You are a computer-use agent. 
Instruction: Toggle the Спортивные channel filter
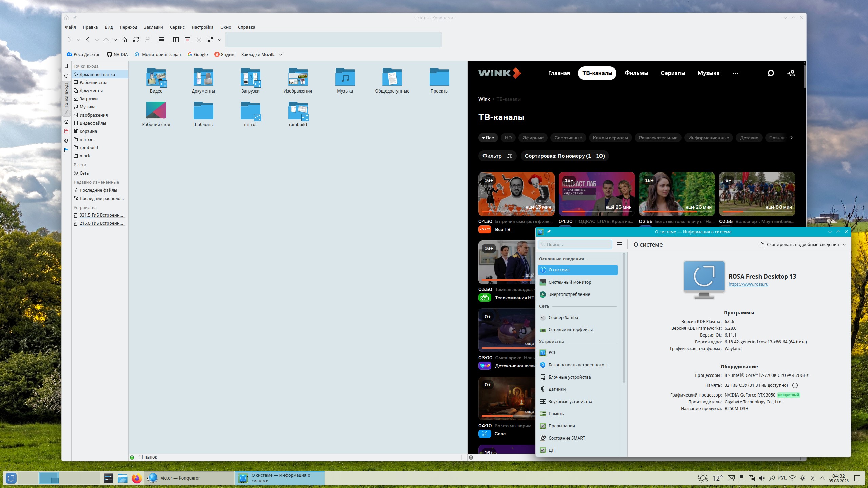tap(568, 138)
